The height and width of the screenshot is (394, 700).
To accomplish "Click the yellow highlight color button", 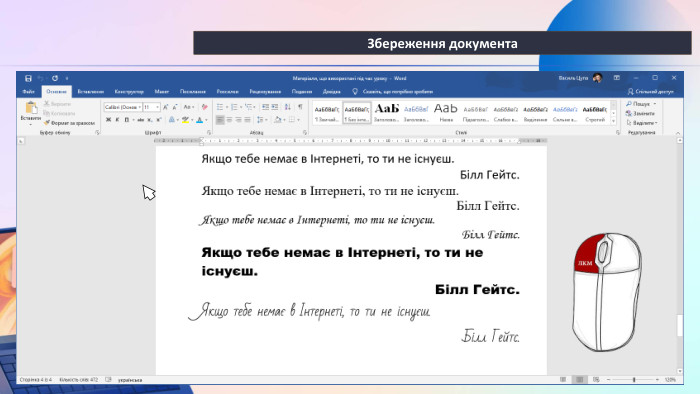I will (185, 120).
